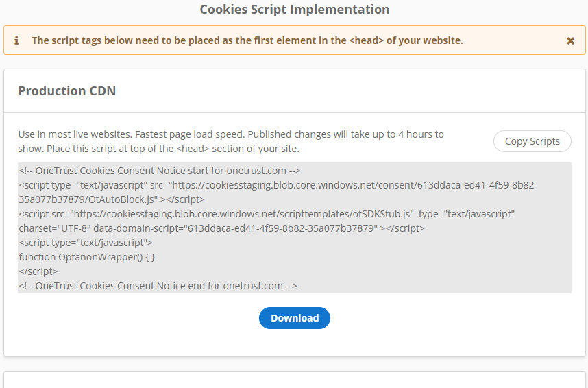The image size is (588, 388).
Task: Click inside the gray script code box
Action: click(x=445, y=264)
